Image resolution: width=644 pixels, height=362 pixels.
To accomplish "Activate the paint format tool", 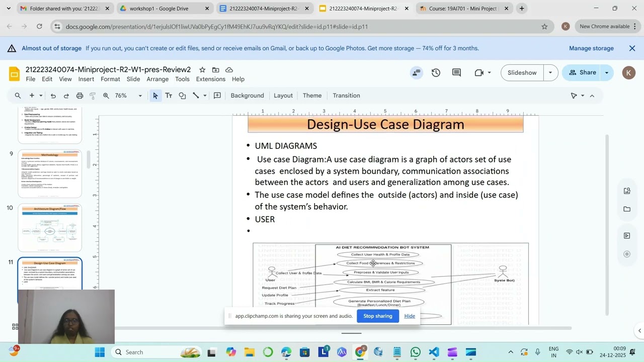I will pos(93,96).
